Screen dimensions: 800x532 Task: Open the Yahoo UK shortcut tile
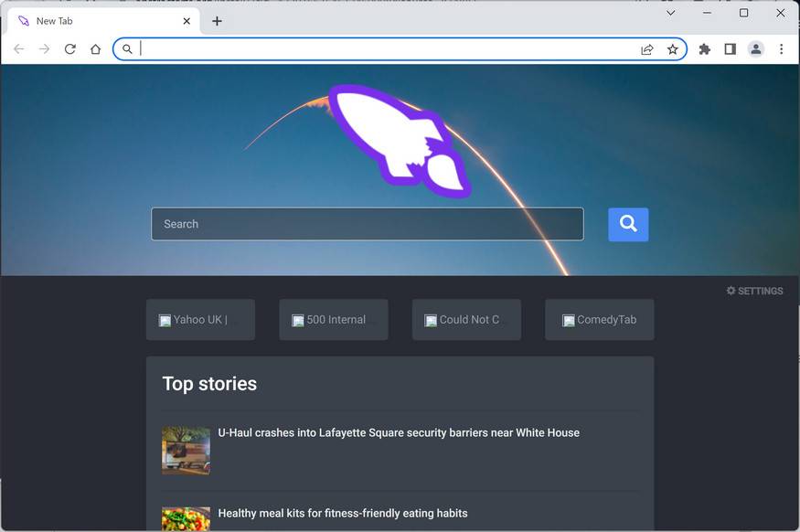tap(200, 320)
